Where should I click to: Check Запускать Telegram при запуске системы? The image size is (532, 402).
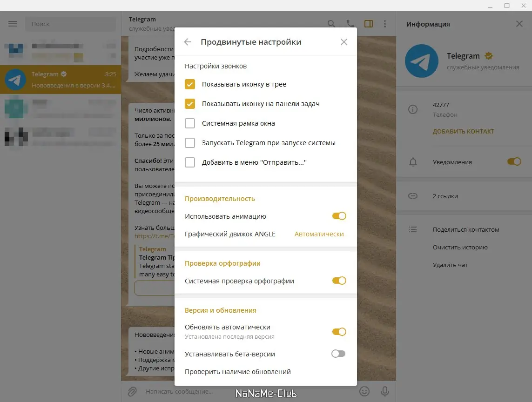point(189,143)
